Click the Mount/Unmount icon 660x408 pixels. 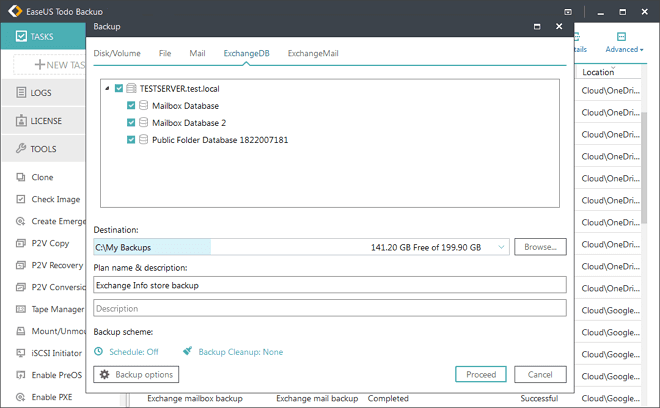pyautogui.click(x=21, y=331)
